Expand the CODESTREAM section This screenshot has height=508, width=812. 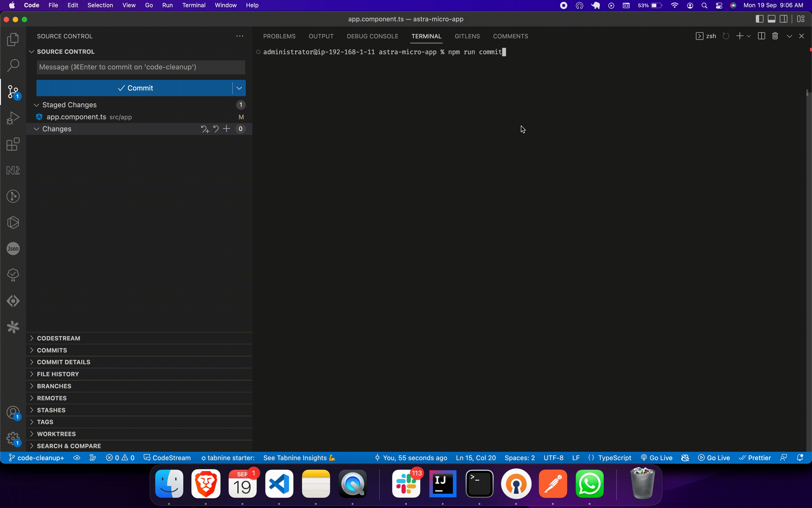tap(139, 338)
